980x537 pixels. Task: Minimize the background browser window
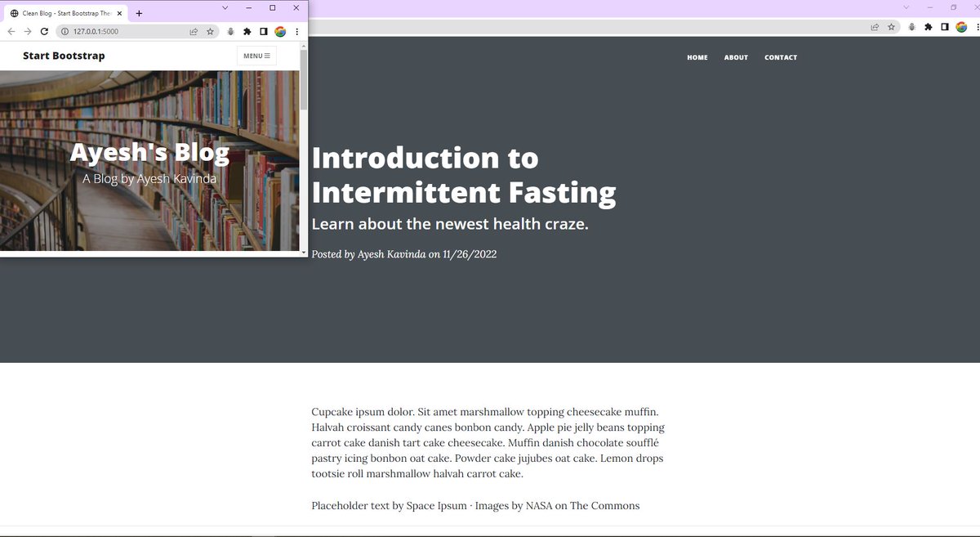929,7
